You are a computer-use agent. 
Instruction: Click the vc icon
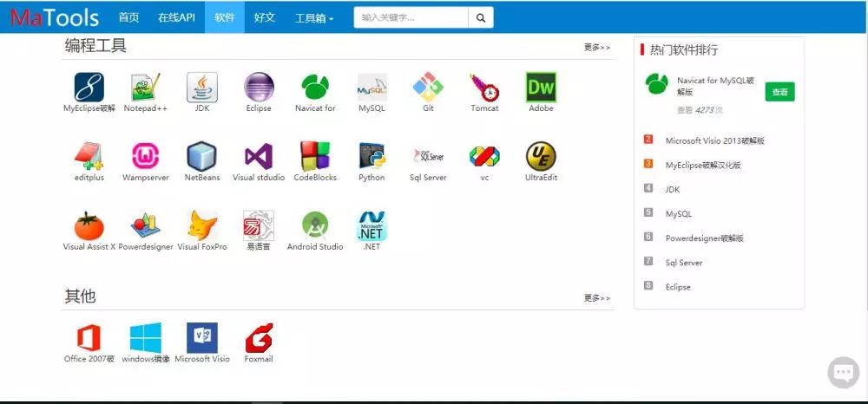[485, 156]
